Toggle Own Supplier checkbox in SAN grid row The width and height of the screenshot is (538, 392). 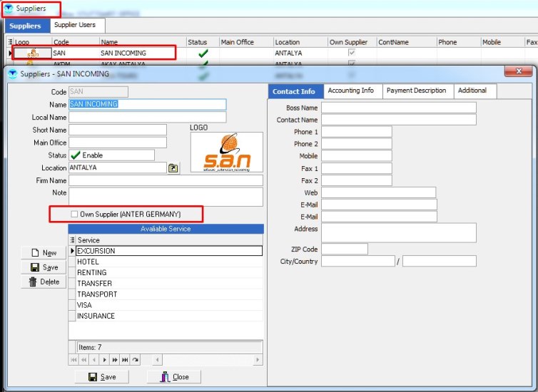(350, 53)
